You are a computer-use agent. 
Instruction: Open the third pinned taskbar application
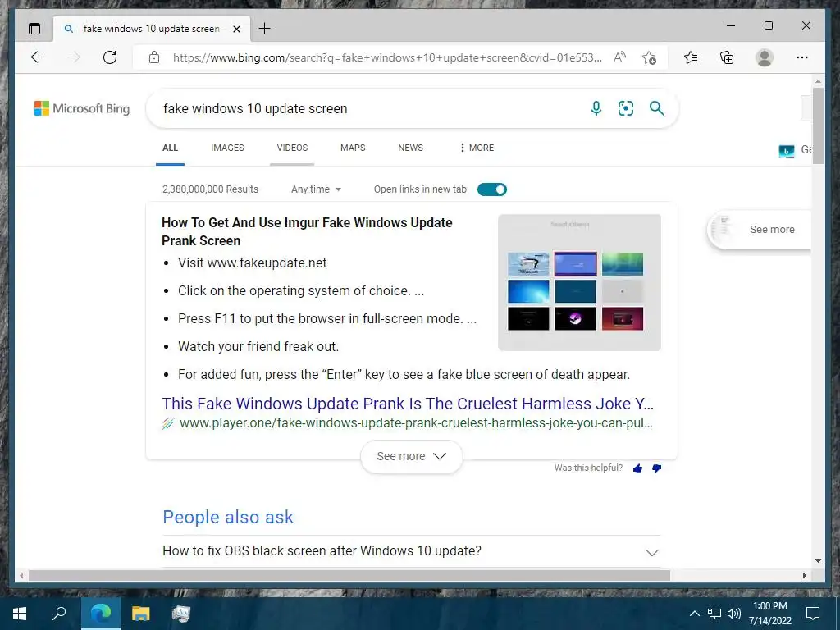[181, 614]
